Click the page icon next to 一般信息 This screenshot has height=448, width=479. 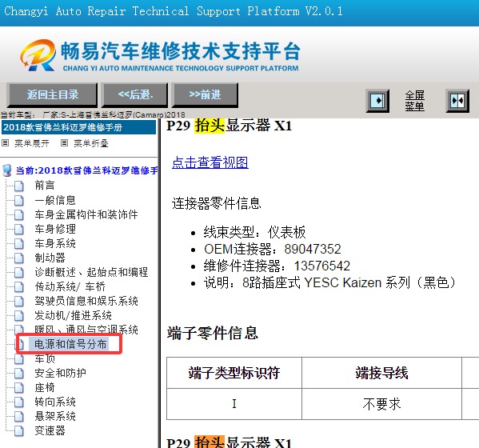tap(19, 201)
